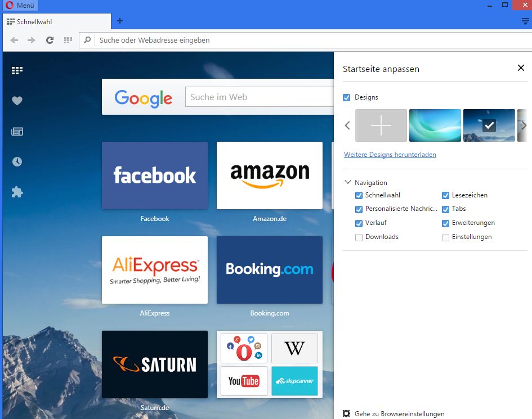Uncheck Personalisierte Nachrichten checkbox
532x419 pixels.
[x=359, y=209]
